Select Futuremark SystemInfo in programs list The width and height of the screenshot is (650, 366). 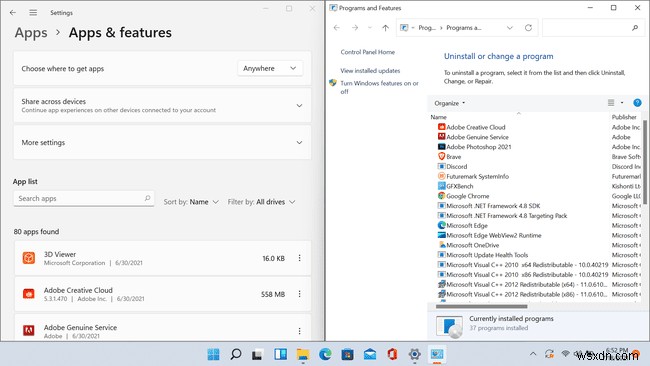pos(477,177)
